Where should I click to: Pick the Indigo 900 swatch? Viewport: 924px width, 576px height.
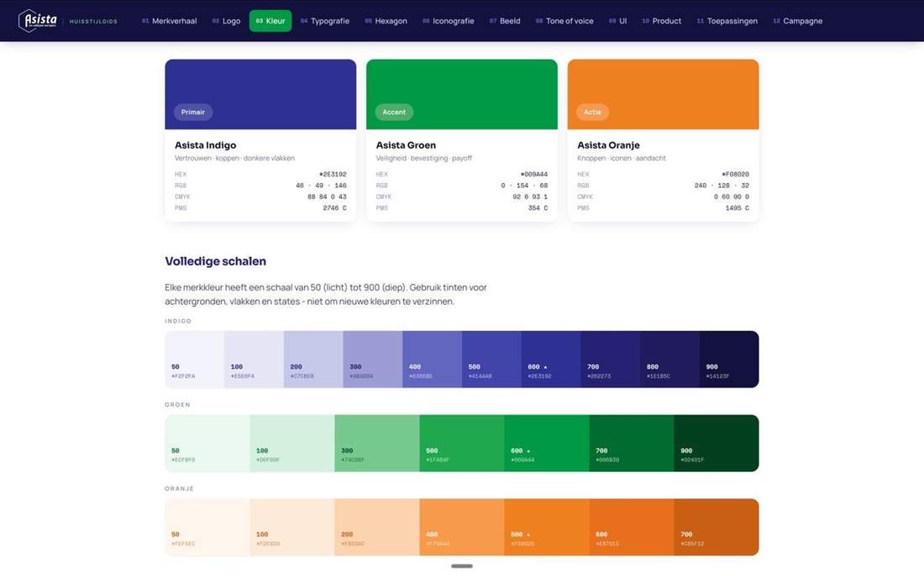(729, 359)
